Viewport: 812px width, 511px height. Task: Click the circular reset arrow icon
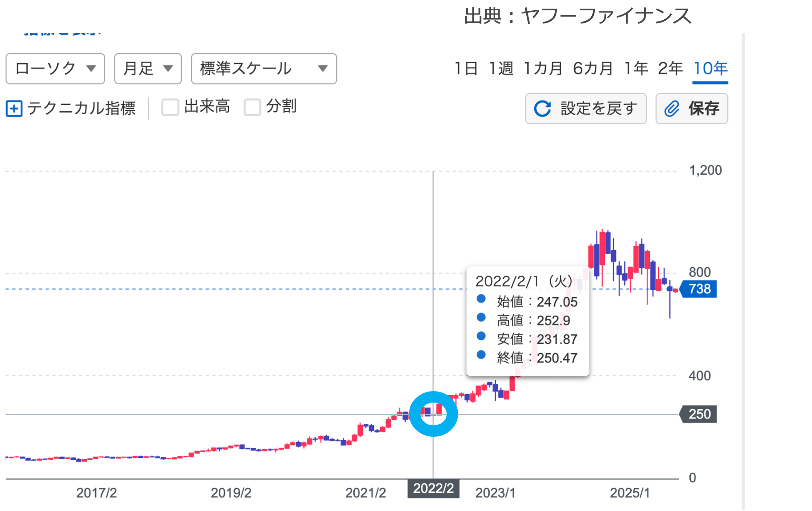click(542, 109)
